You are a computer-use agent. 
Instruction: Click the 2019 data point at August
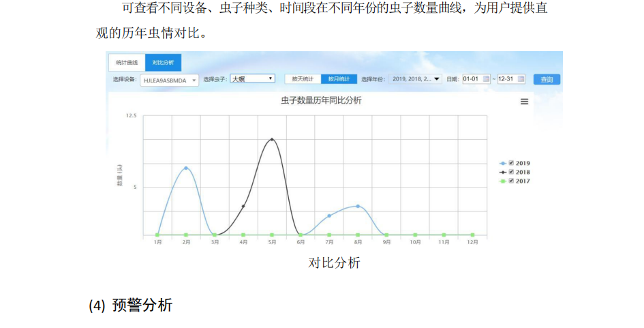click(x=358, y=206)
